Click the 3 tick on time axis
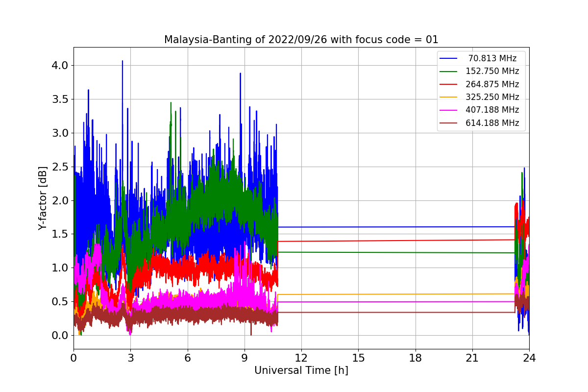 click(130, 358)
